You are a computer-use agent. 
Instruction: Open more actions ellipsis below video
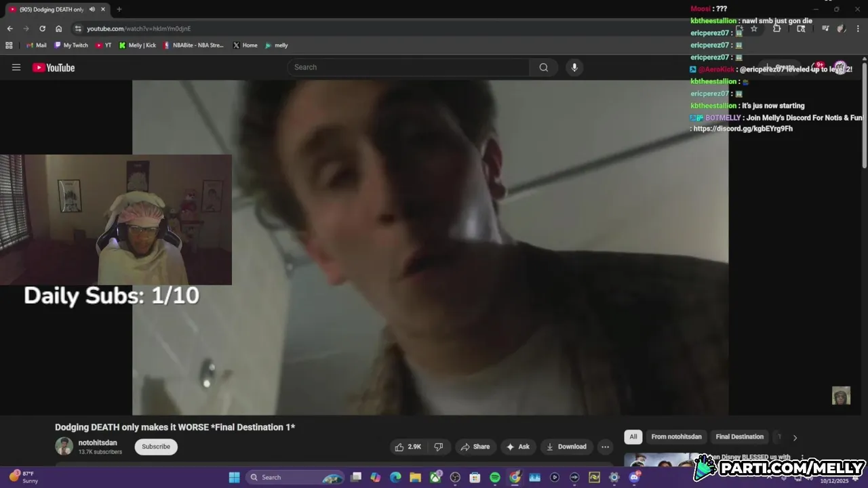coord(605,447)
